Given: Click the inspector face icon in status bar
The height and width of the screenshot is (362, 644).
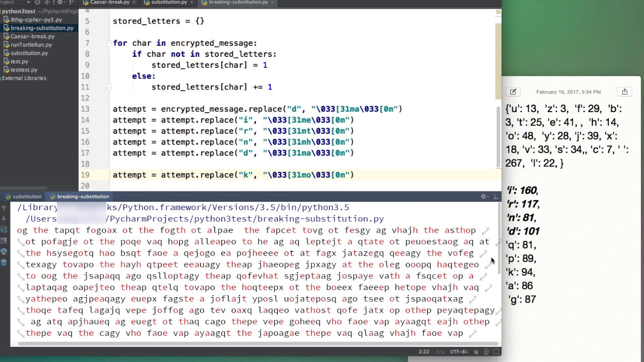Looking at the screenshot, I should point(487,352).
